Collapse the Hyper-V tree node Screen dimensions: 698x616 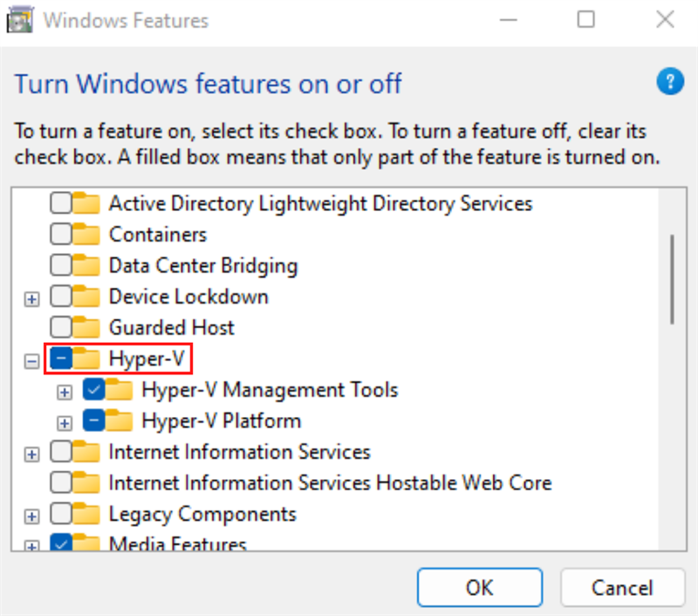pyautogui.click(x=31, y=361)
